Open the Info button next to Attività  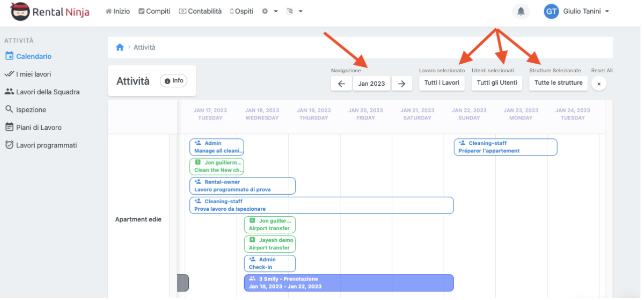point(174,81)
